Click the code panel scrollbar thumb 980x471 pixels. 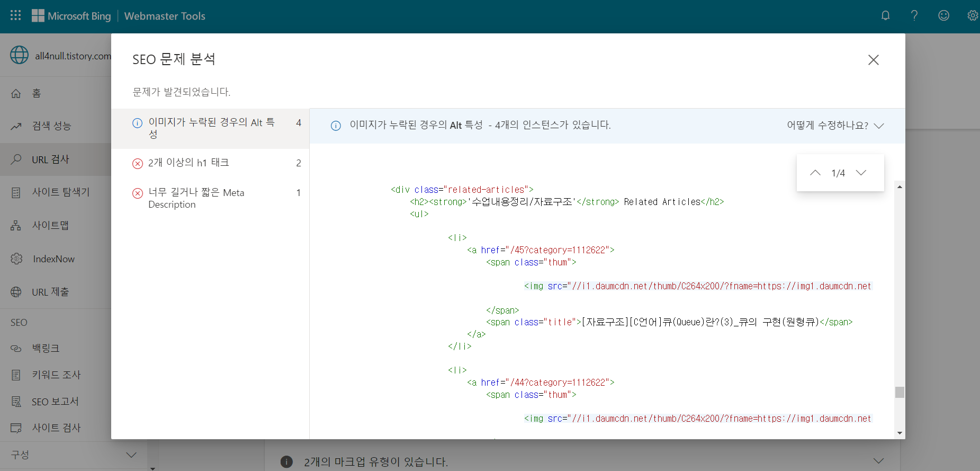tap(900, 392)
